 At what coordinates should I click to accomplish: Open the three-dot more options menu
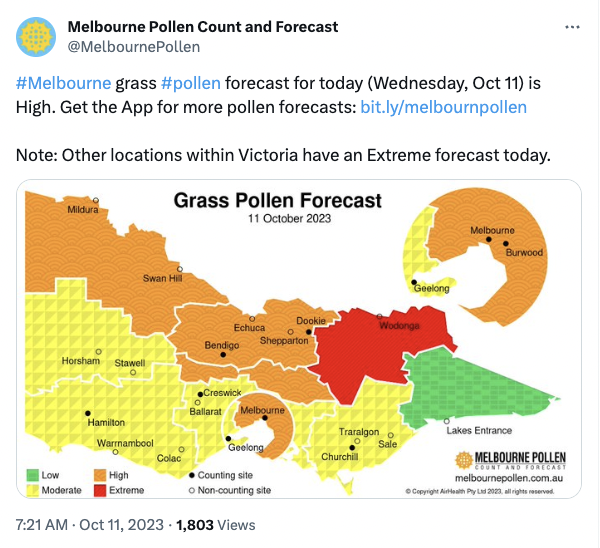point(572,27)
